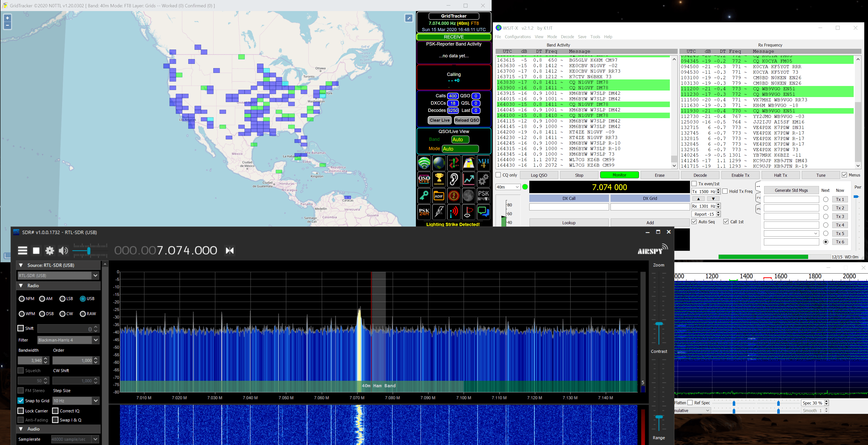This screenshot has width=868, height=445.
Task: Click the Halt Tx button in WSJT-X
Action: tap(780, 175)
